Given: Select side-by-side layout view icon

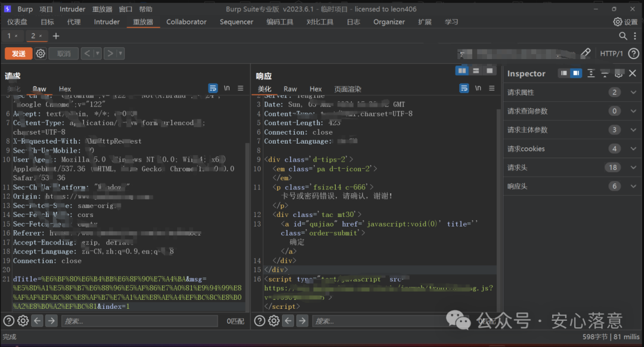Looking at the screenshot, I should [x=462, y=70].
